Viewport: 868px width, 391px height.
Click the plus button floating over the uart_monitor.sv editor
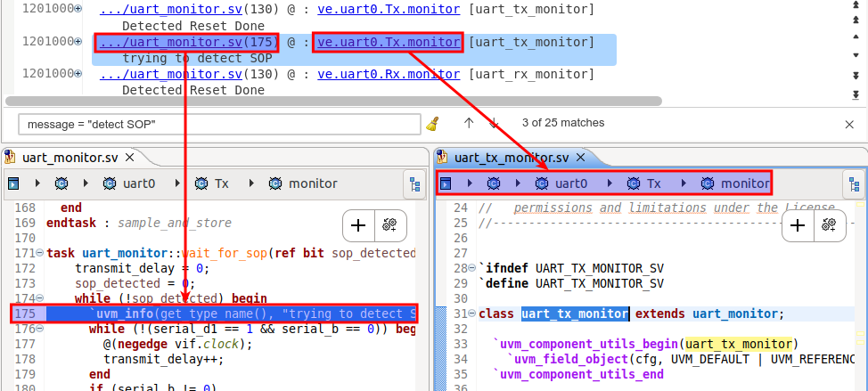[359, 225]
